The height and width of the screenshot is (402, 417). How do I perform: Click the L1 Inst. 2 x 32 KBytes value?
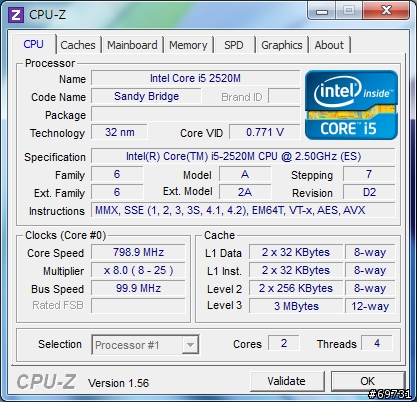coord(296,270)
